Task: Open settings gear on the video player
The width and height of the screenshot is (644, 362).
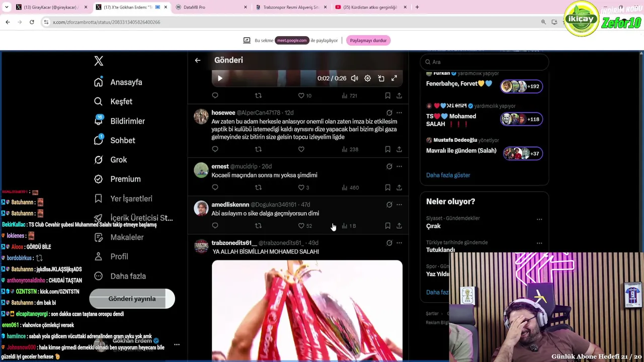Action: (368, 78)
